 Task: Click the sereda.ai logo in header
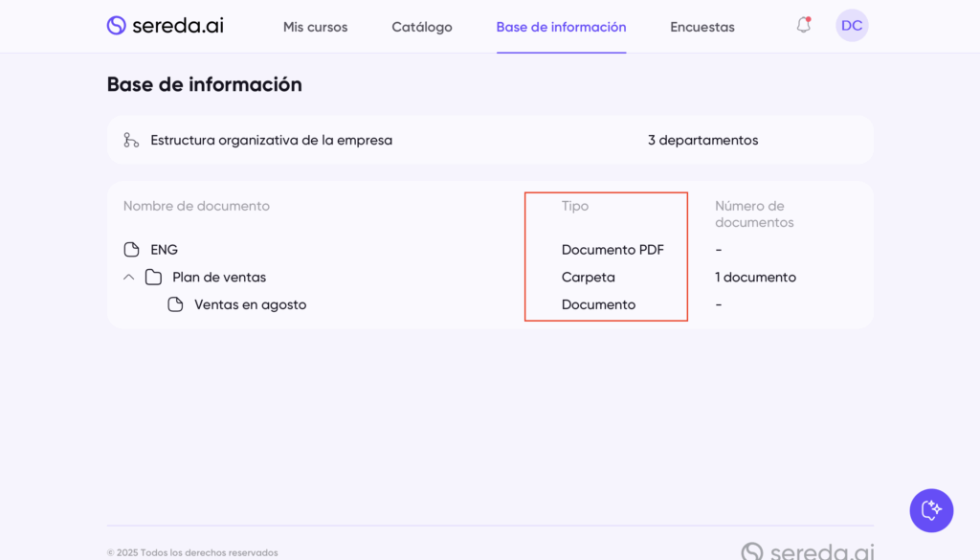165,26
